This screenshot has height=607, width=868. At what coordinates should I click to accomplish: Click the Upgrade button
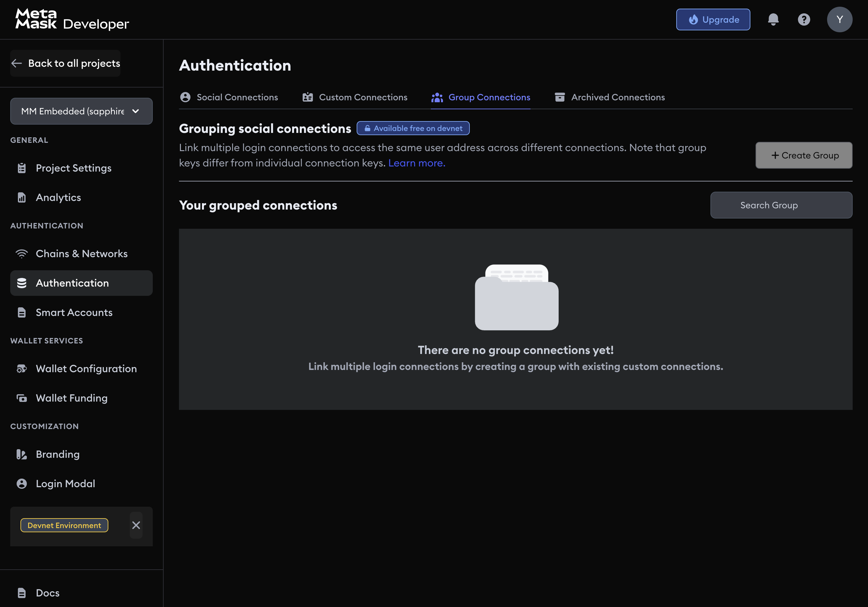coord(713,20)
